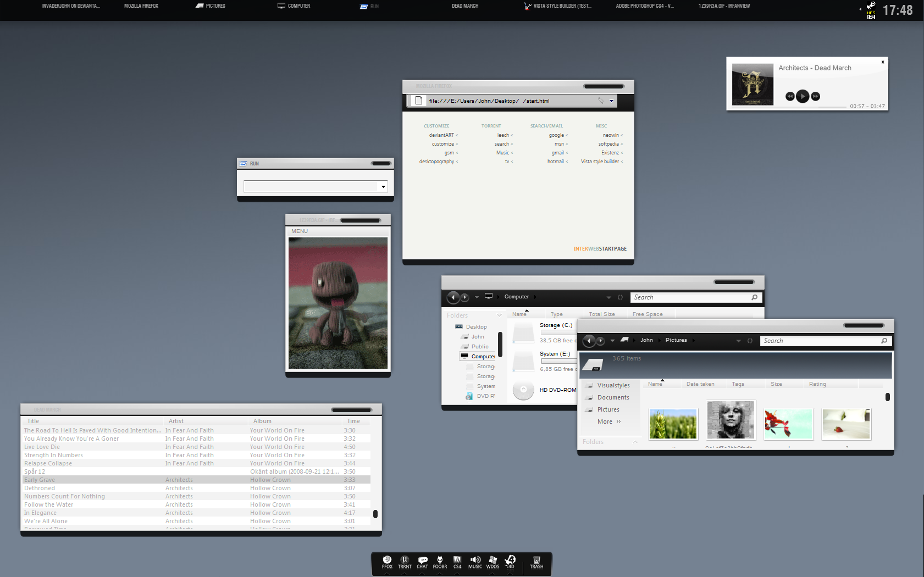Collapse the Folders pane in Computer window

(499, 315)
